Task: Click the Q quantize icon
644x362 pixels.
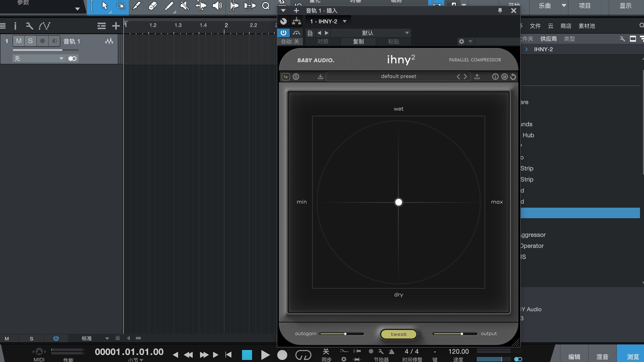Action: click(266, 6)
